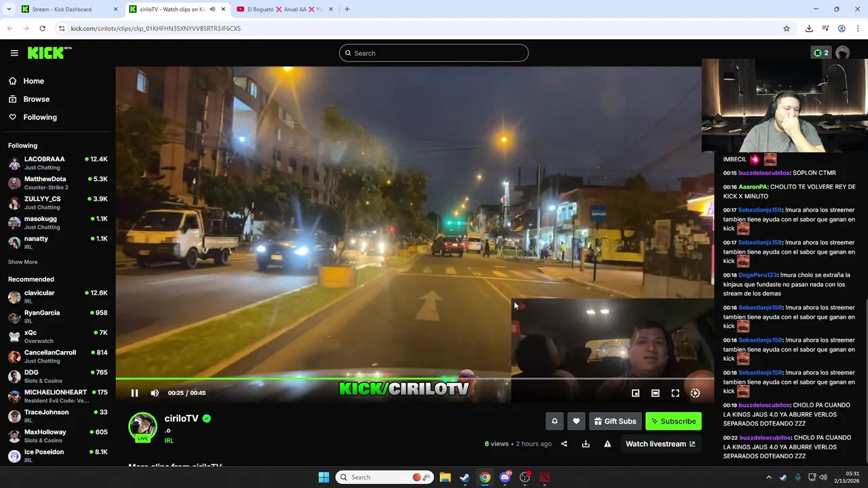This screenshot has width=868, height=488.
Task: Close the ciriloTV browser tab
Action: tap(223, 9)
